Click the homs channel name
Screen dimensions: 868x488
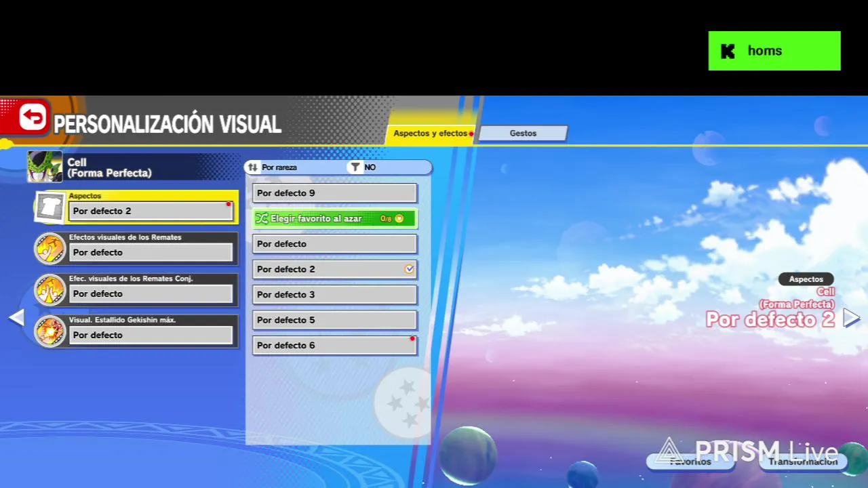point(765,51)
